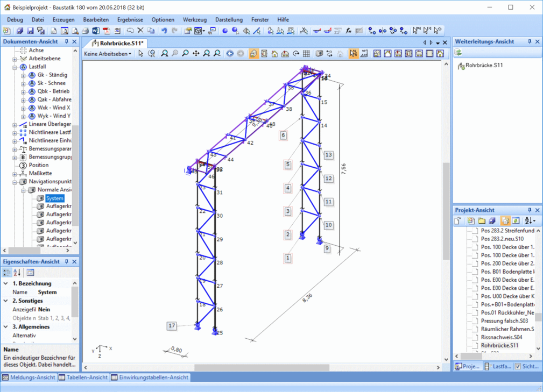Click the undo arrow icon
The width and height of the screenshot is (543, 392).
(x=164, y=31)
